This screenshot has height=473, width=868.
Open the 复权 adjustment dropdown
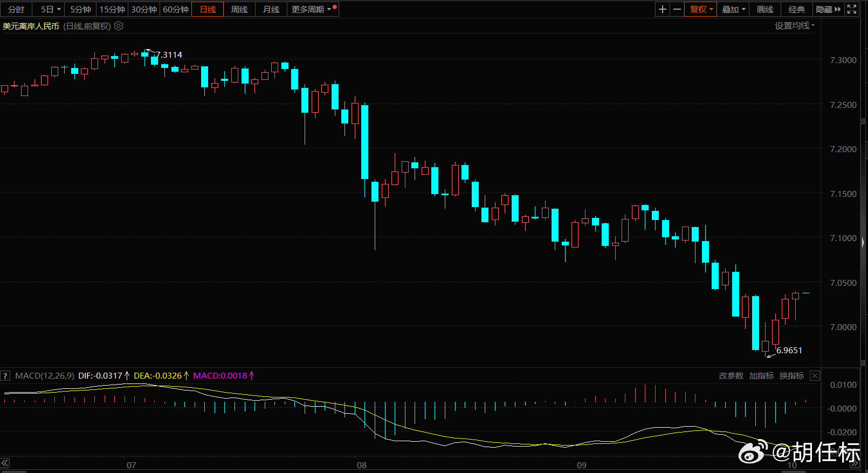click(x=701, y=9)
